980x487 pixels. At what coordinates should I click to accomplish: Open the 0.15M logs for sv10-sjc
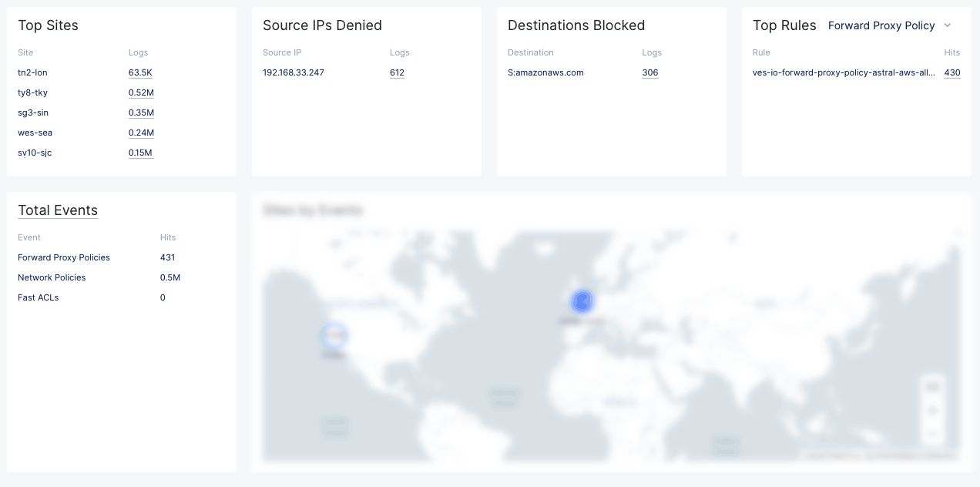click(x=141, y=153)
